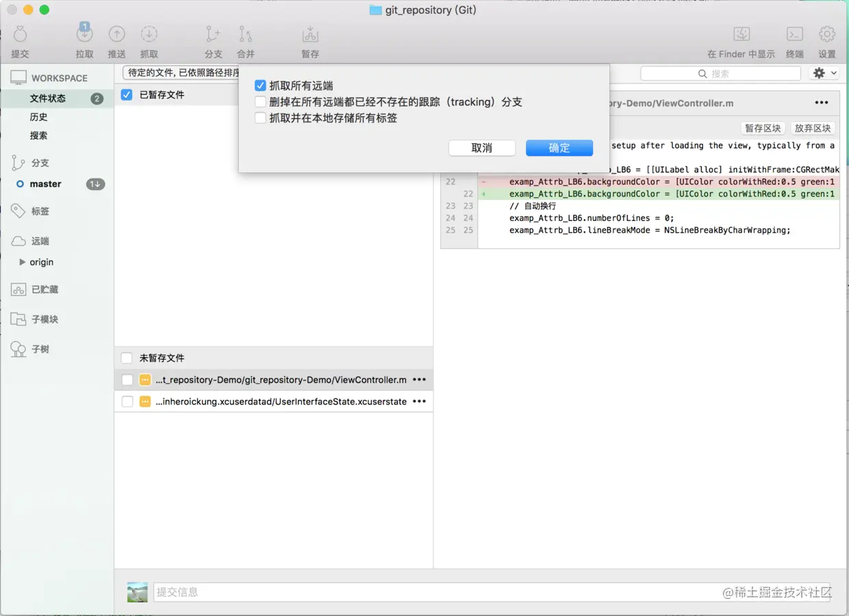
Task: Click the 放弃区块 discard hunk button
Action: [x=813, y=129]
